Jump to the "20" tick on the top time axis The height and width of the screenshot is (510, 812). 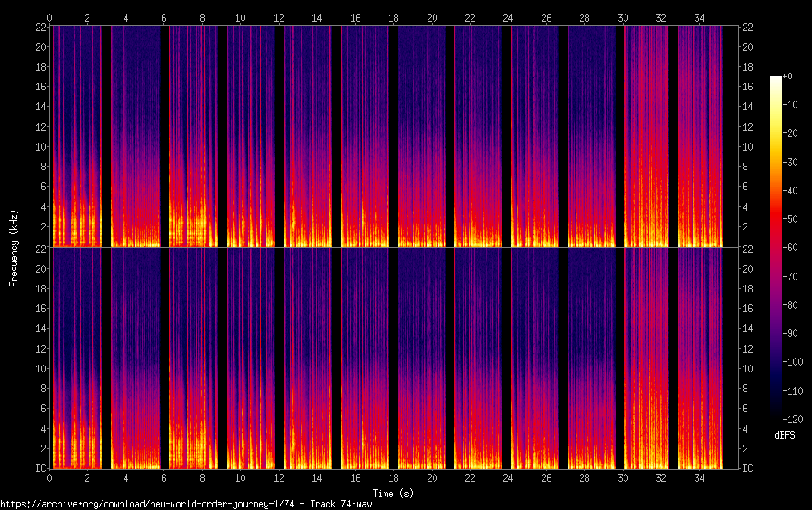[x=431, y=17]
